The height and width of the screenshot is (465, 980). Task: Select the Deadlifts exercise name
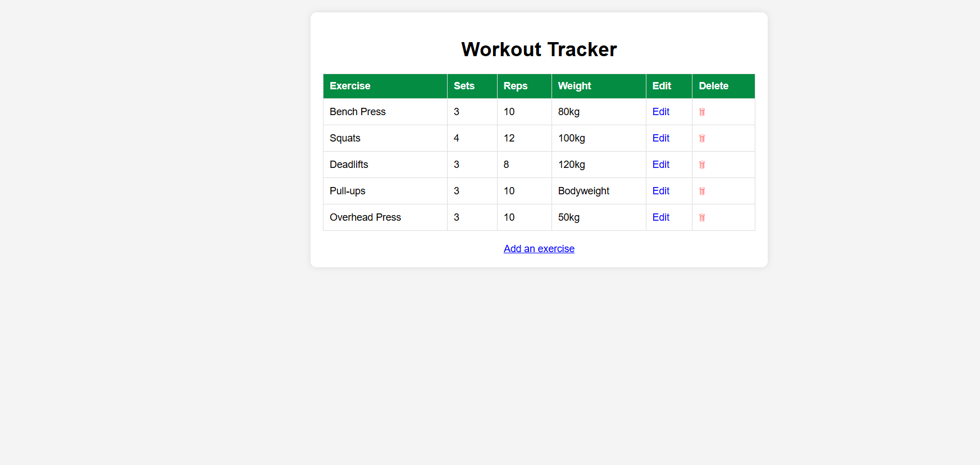coord(349,165)
